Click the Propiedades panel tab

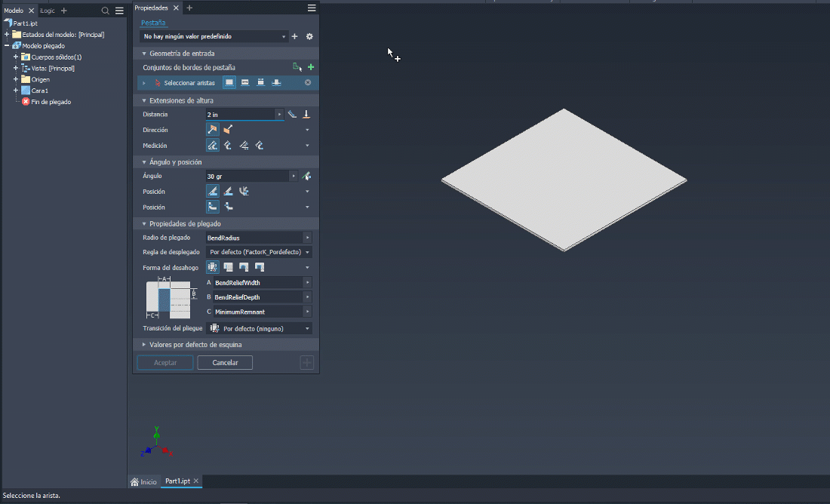tap(152, 8)
